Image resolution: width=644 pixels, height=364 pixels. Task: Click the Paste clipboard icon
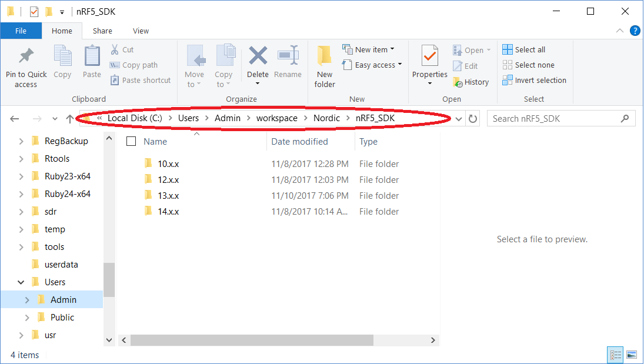pyautogui.click(x=92, y=55)
